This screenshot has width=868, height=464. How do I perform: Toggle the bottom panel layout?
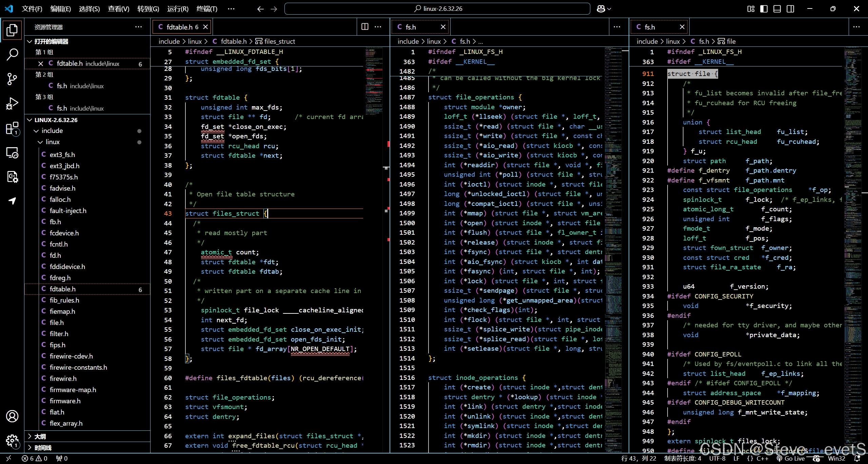pyautogui.click(x=777, y=9)
